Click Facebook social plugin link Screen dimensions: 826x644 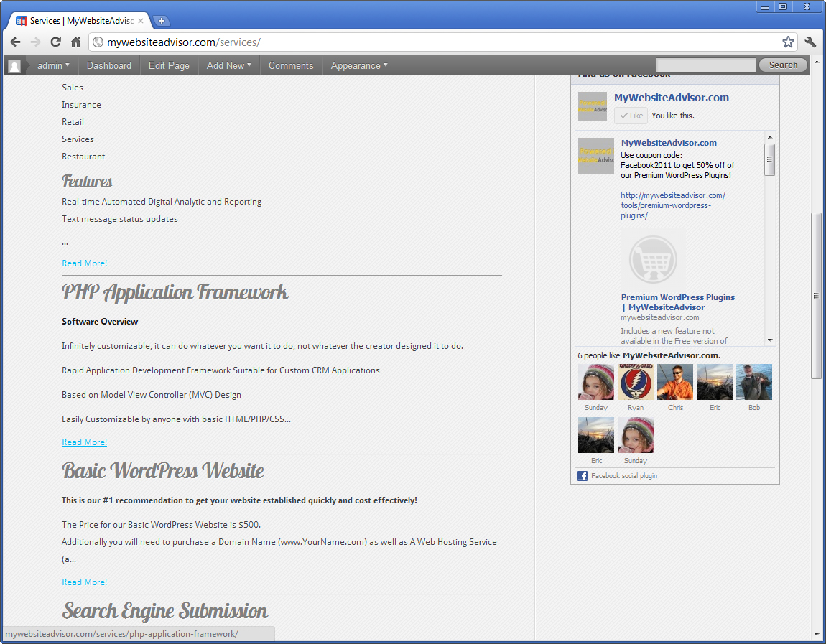623,476
